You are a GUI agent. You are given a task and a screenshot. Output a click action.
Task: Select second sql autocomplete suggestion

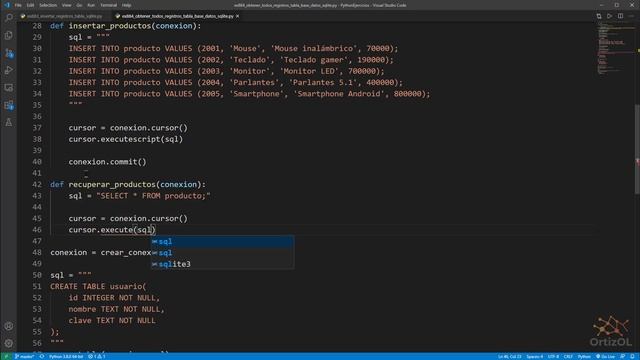(x=222, y=253)
